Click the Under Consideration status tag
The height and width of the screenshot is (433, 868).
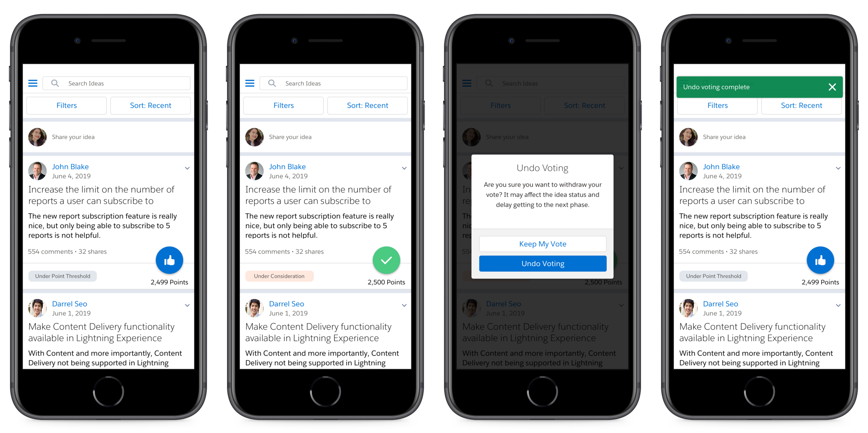[278, 276]
